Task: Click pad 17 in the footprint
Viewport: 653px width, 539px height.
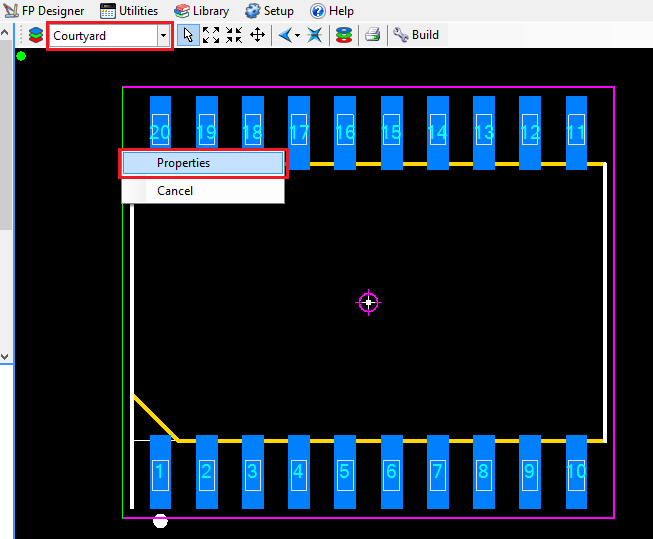Action: (299, 132)
